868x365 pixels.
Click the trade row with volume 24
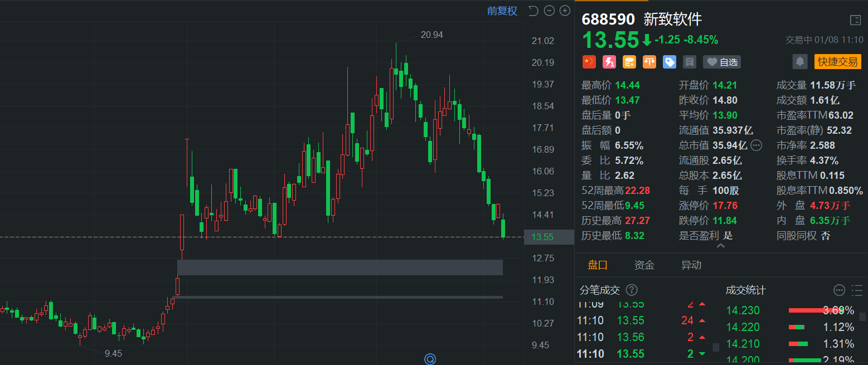643,320
